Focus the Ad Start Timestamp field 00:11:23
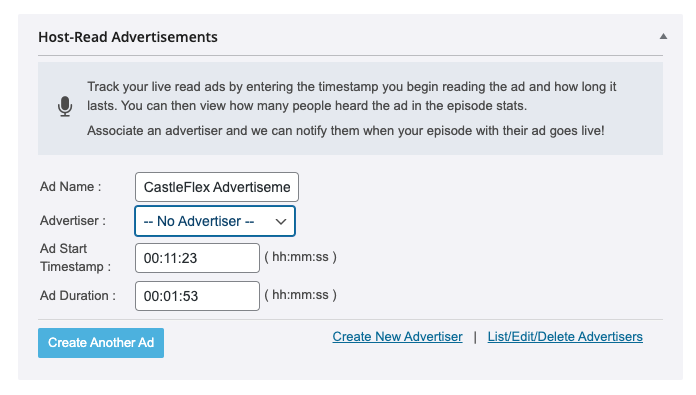 [x=197, y=258]
